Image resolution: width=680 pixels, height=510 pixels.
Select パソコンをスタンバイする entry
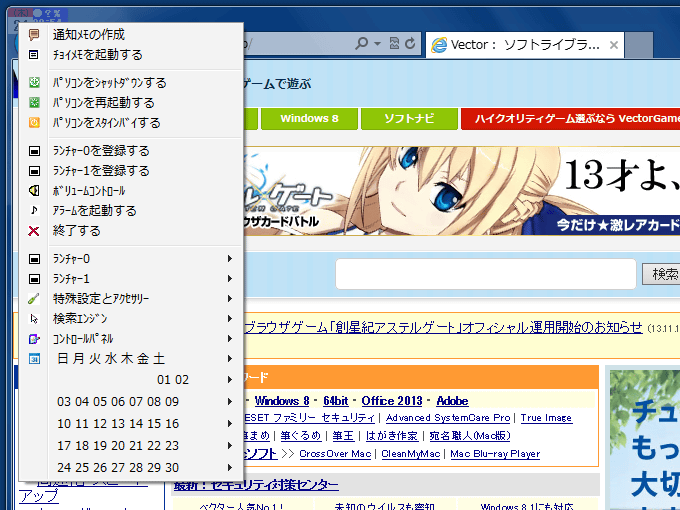[x=131, y=123]
